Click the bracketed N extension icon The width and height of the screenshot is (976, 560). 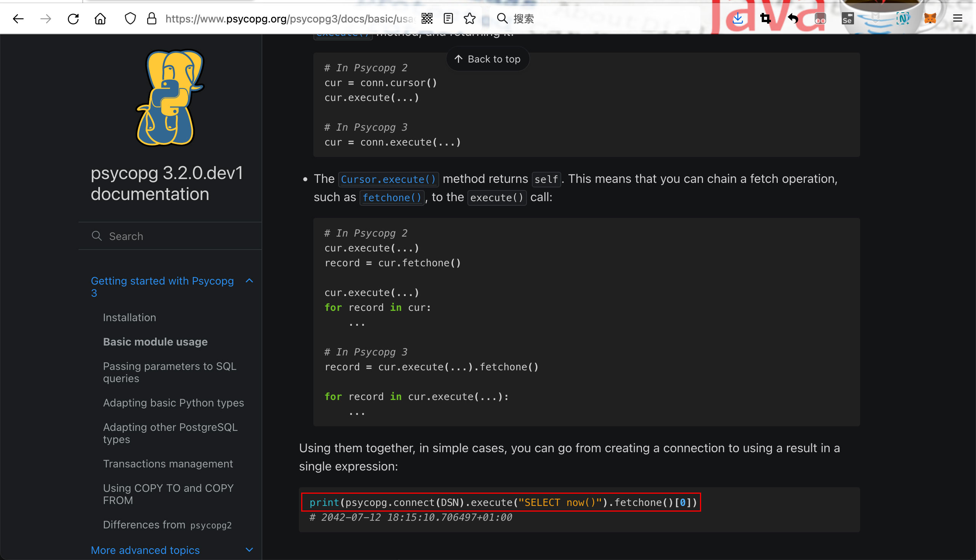point(903,18)
